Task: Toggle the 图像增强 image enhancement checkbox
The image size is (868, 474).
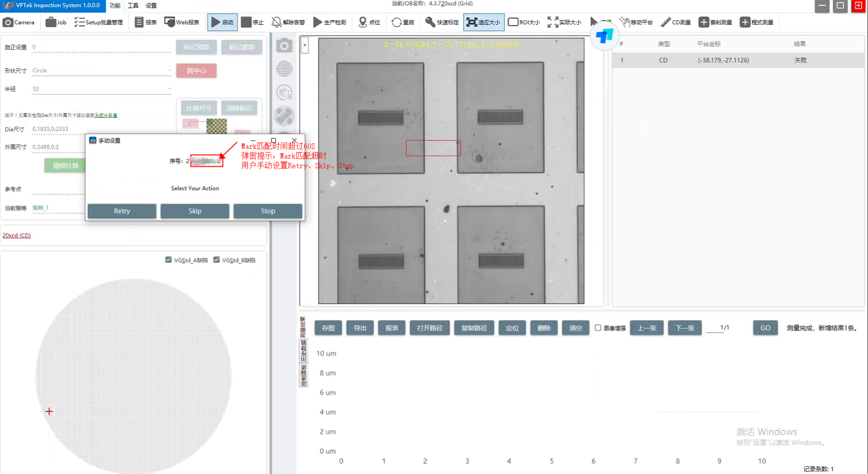Action: (x=598, y=328)
